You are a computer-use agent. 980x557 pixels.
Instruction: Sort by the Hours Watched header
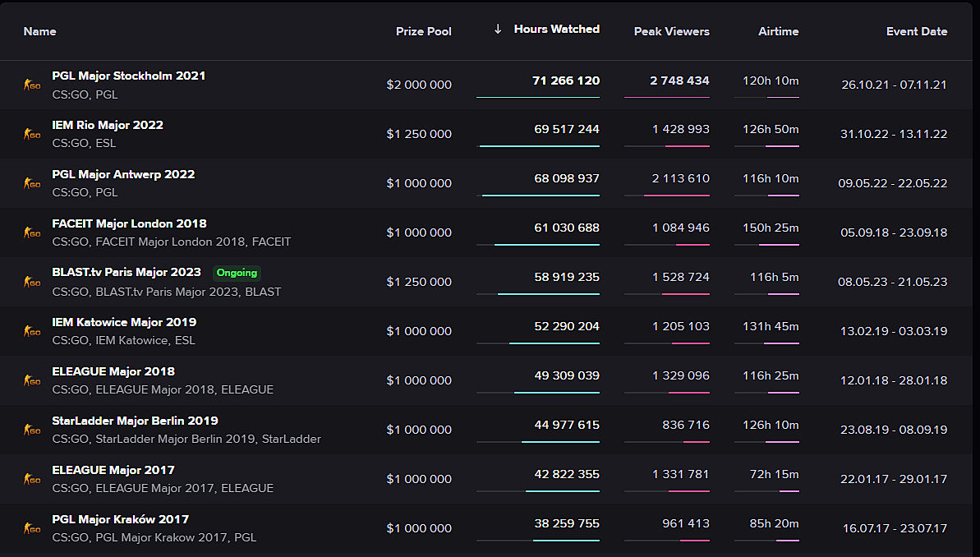click(556, 29)
